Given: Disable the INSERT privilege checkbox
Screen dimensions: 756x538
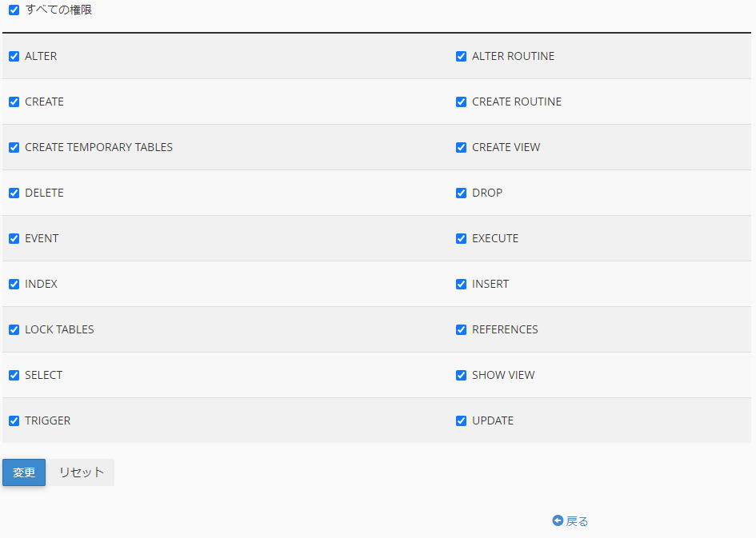Looking at the screenshot, I should [x=461, y=285].
